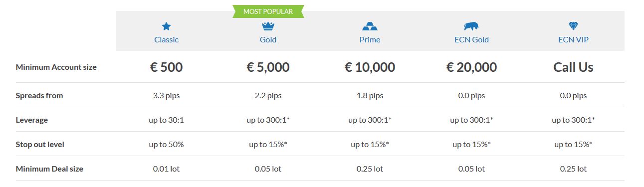
Task: Click the Most Popular green ribbon badge
Action: [268, 11]
